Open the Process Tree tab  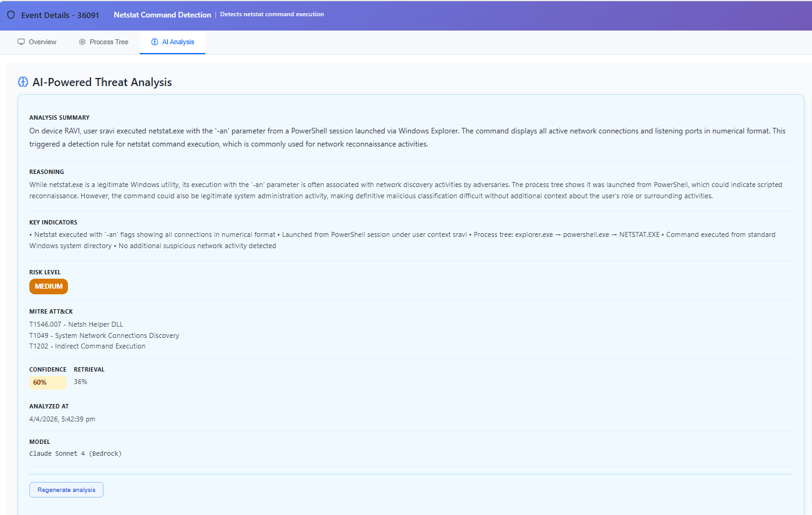(x=104, y=42)
